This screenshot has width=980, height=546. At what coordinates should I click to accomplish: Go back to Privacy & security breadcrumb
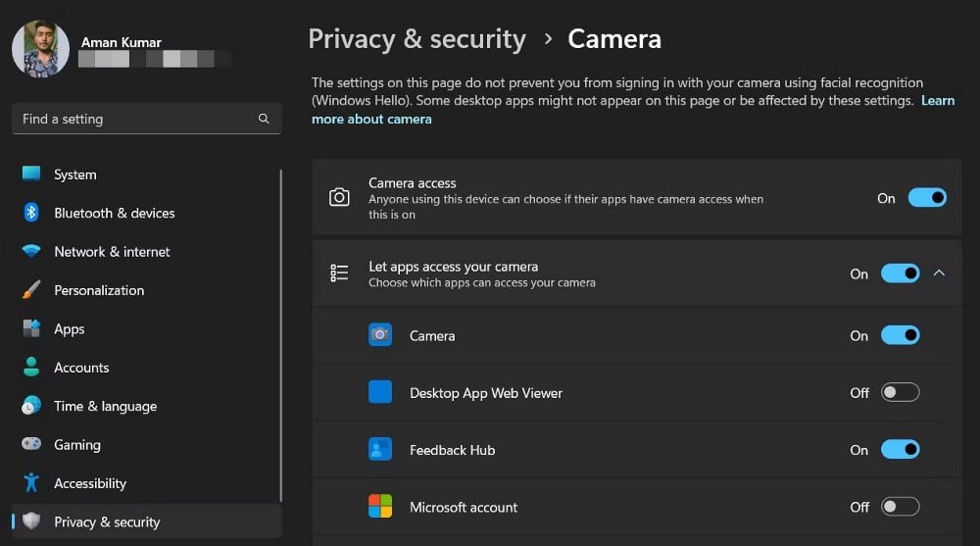416,39
